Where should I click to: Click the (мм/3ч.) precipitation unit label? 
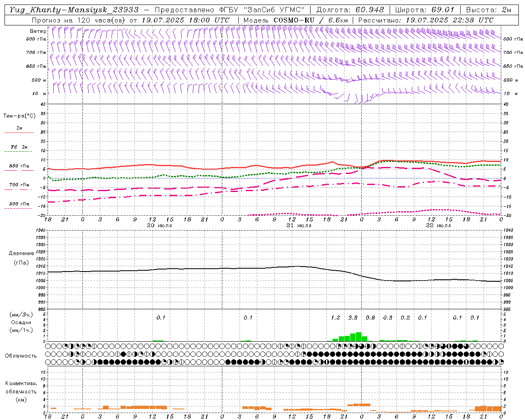click(21, 315)
